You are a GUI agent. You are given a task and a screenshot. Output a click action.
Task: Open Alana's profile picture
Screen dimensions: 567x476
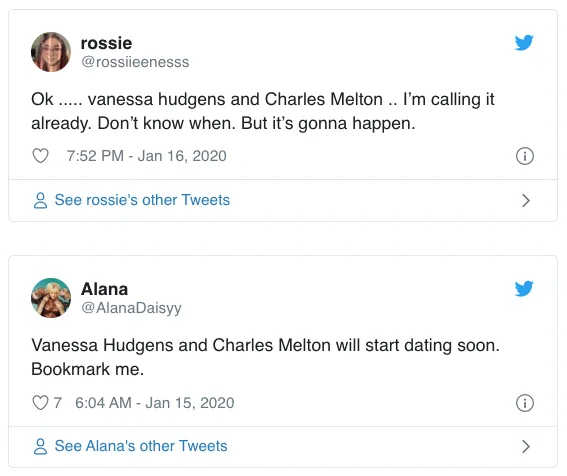pyautogui.click(x=51, y=298)
